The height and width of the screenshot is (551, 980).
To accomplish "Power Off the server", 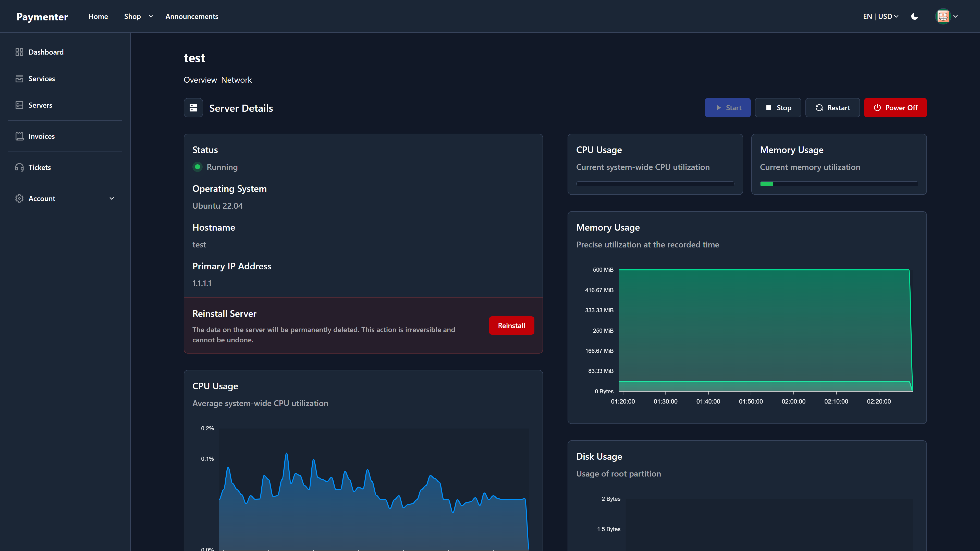I will point(895,108).
